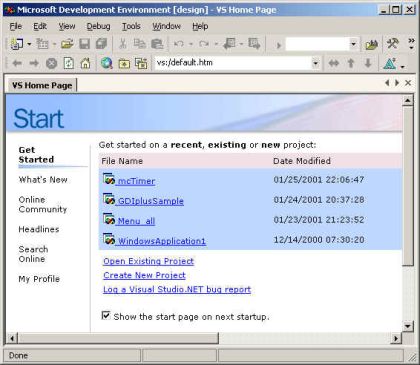
Task: Open the File menu
Action: point(16,26)
